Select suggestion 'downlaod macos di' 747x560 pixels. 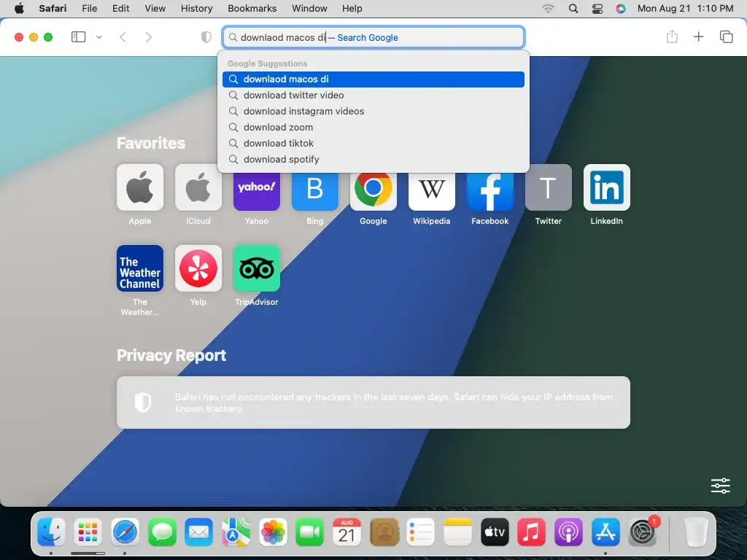coord(373,79)
